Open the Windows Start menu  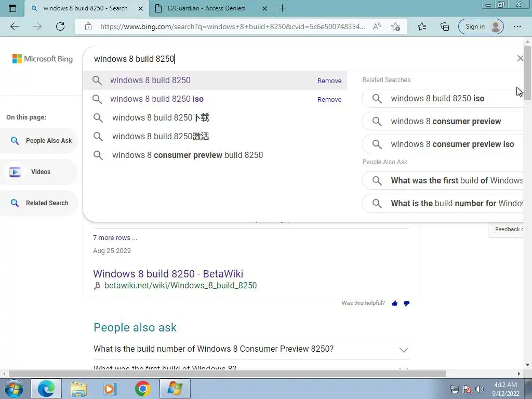point(14,389)
